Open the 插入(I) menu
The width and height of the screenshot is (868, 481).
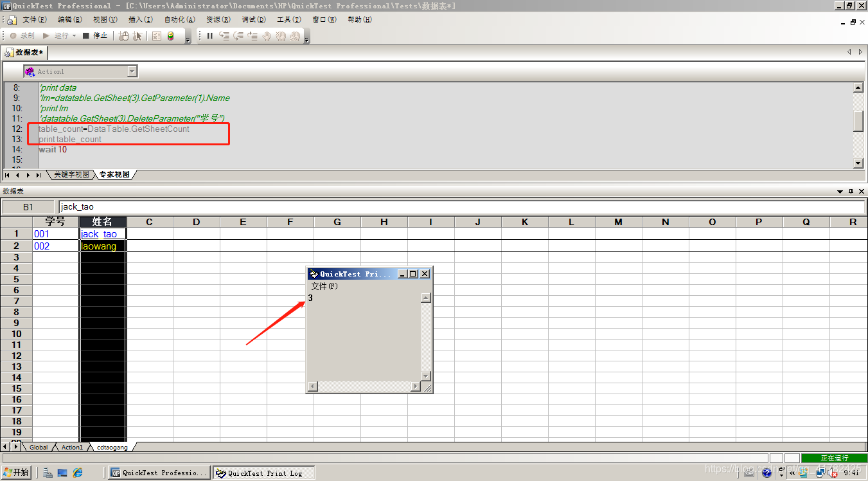click(140, 20)
